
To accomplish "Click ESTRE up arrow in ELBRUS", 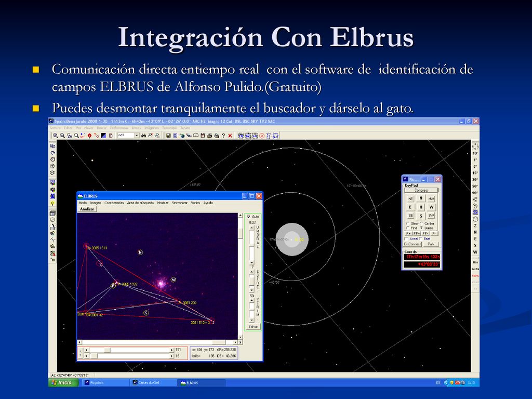I will tap(251, 272).
